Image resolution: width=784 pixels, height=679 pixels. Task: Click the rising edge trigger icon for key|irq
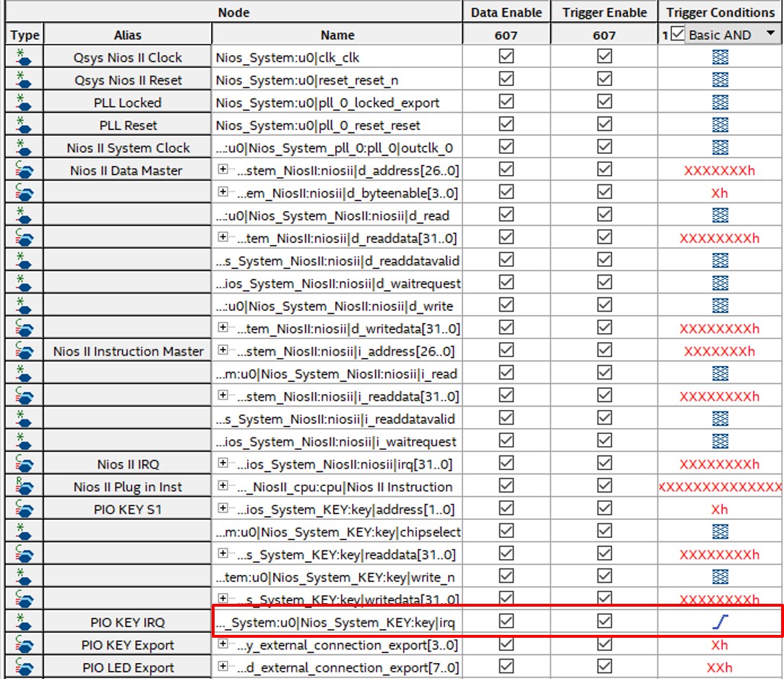720,622
